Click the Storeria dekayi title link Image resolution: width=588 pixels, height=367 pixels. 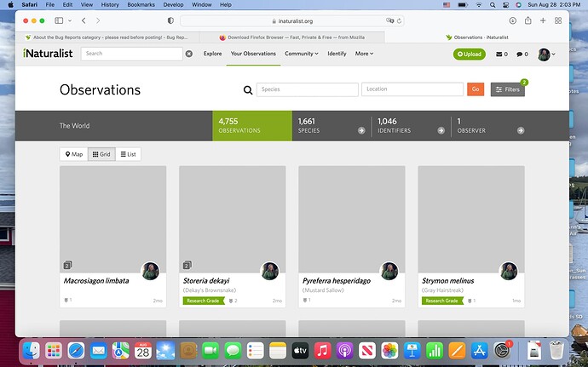click(206, 281)
